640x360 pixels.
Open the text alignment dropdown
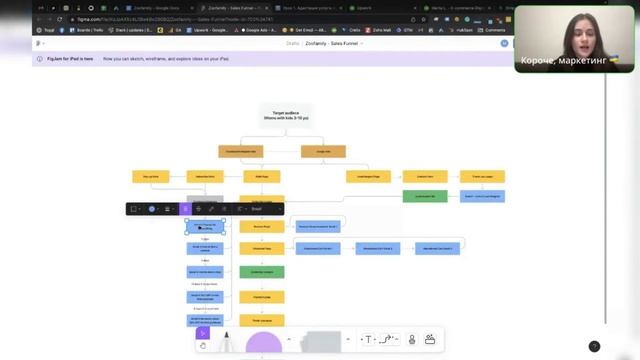point(242,209)
